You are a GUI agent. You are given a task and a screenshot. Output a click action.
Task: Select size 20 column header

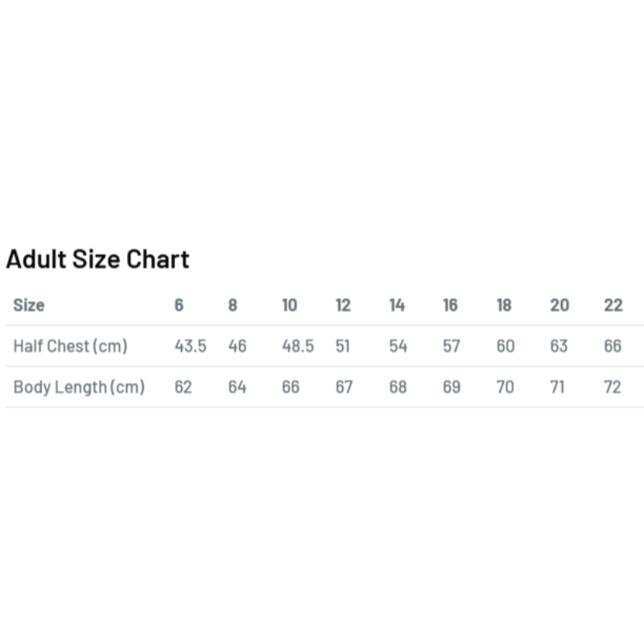point(559,305)
